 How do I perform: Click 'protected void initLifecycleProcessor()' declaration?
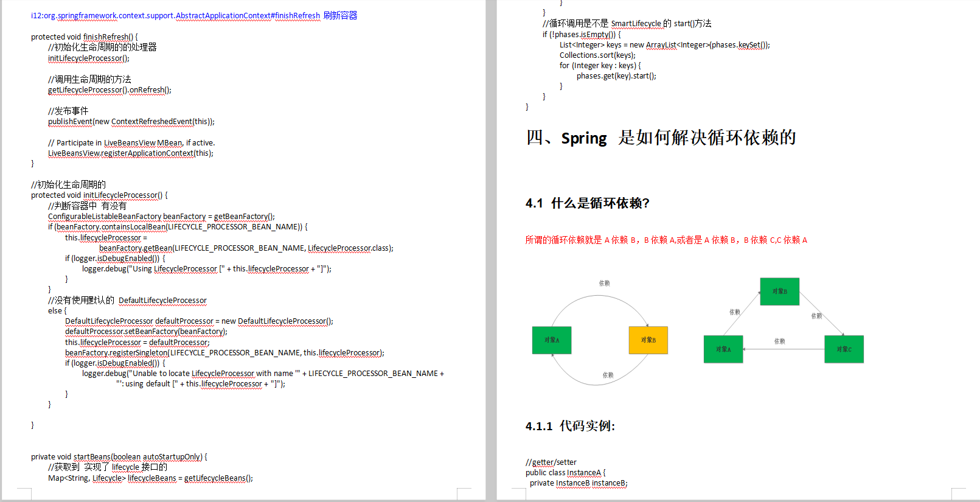pos(99,195)
